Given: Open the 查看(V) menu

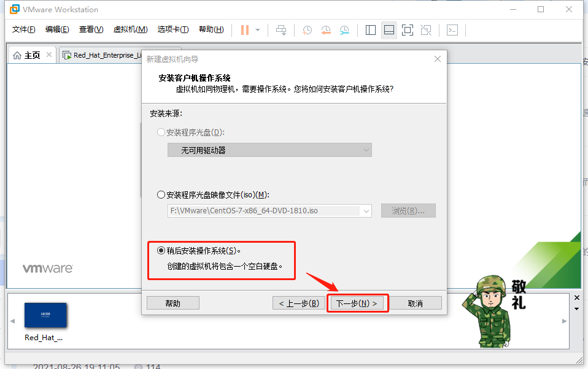Looking at the screenshot, I should click(x=91, y=29).
